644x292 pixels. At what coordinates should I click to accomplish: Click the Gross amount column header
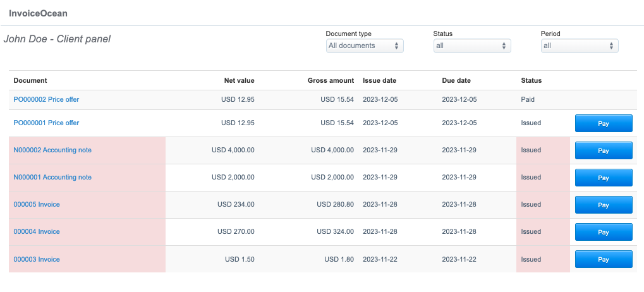tap(331, 80)
